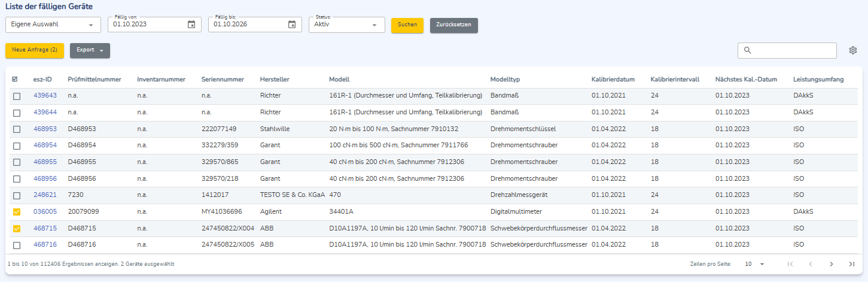868x282 pixels.
Task: Click the yellow 'Suchen' button
Action: point(407,25)
